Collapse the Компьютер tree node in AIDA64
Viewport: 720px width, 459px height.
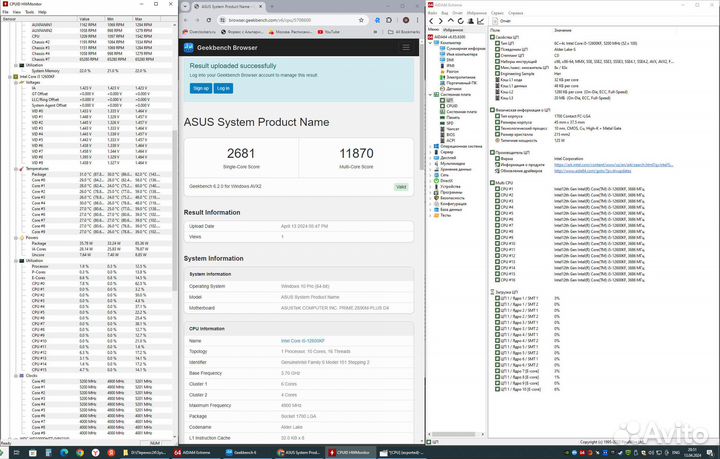pos(430,43)
